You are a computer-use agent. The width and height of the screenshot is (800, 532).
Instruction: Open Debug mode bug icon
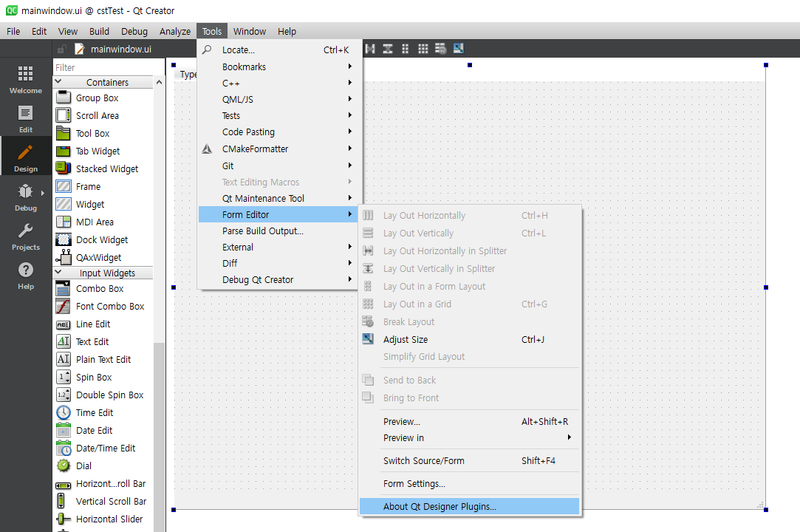26,191
